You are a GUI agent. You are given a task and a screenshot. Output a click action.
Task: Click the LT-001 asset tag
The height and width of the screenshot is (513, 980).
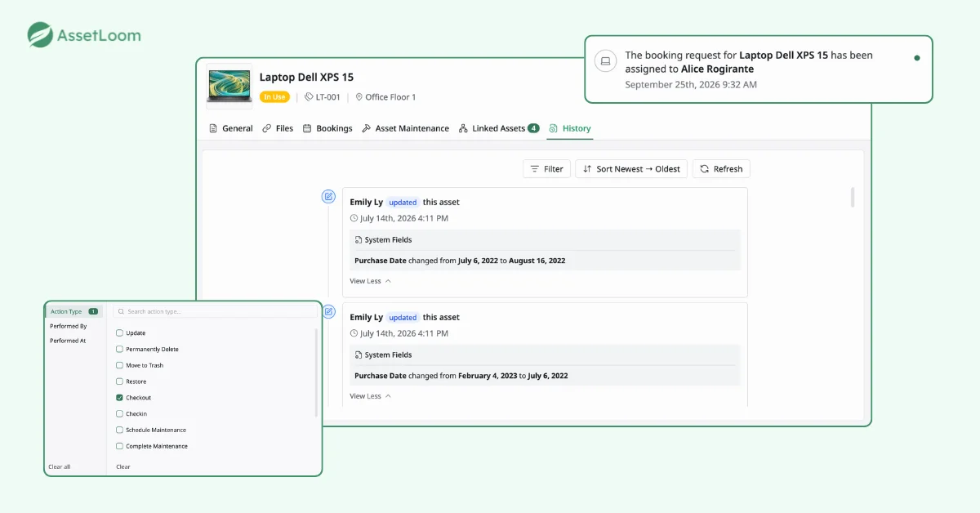coord(322,97)
